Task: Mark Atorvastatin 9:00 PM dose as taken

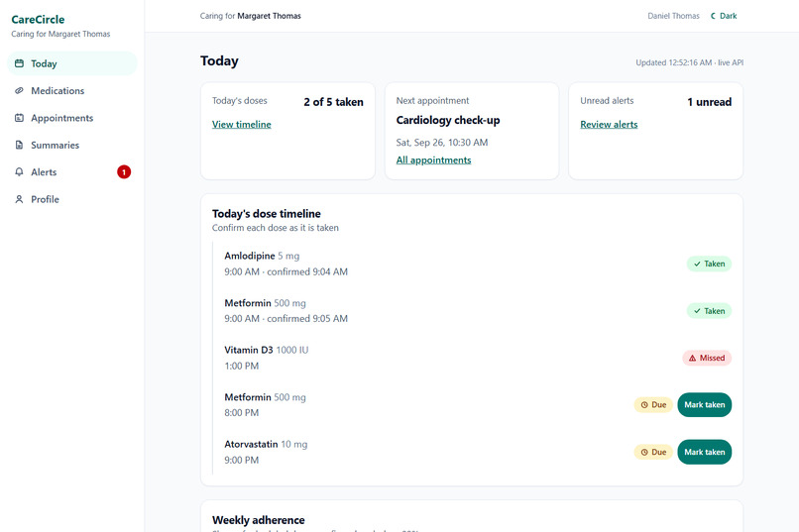Action: pyautogui.click(x=704, y=452)
